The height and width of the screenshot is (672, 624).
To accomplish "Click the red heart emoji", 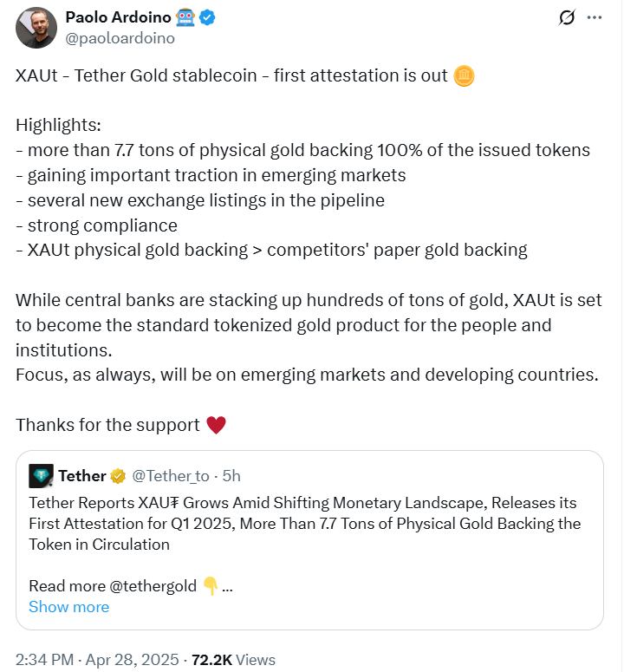I will (217, 425).
